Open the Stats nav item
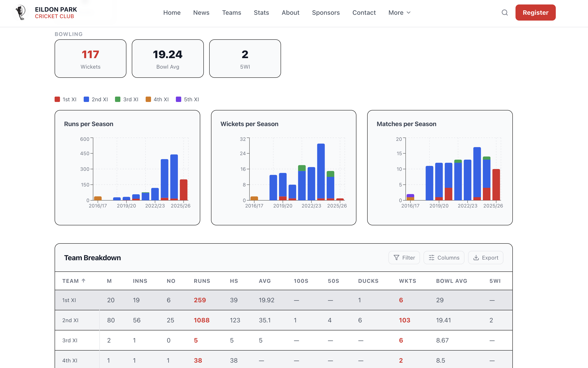Screen dimensions: 588x368 [261, 13]
